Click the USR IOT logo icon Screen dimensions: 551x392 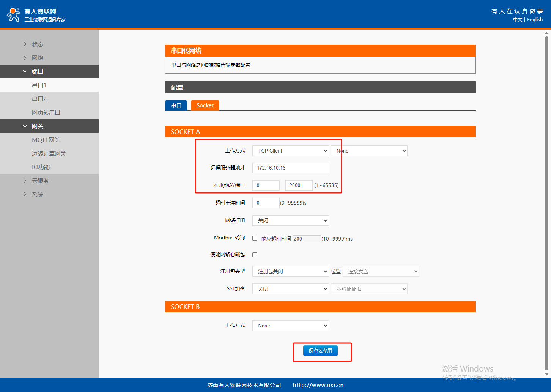(x=13, y=15)
